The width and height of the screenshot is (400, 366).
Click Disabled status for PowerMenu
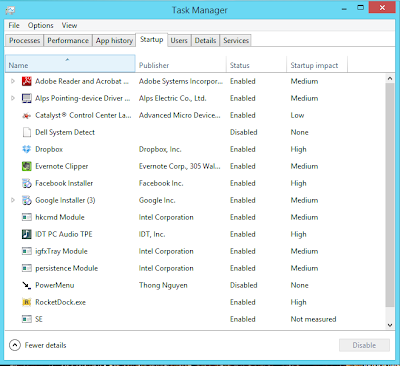(x=244, y=285)
